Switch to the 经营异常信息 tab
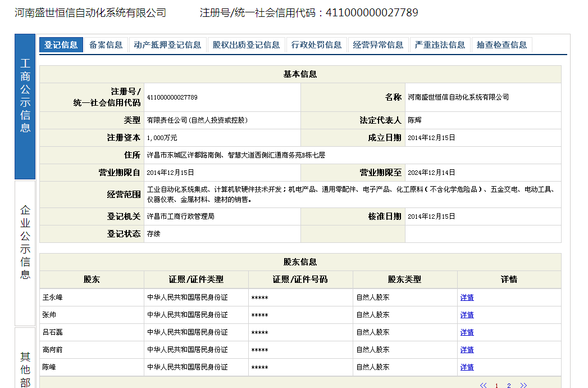This screenshot has width=588, height=388. (378, 45)
